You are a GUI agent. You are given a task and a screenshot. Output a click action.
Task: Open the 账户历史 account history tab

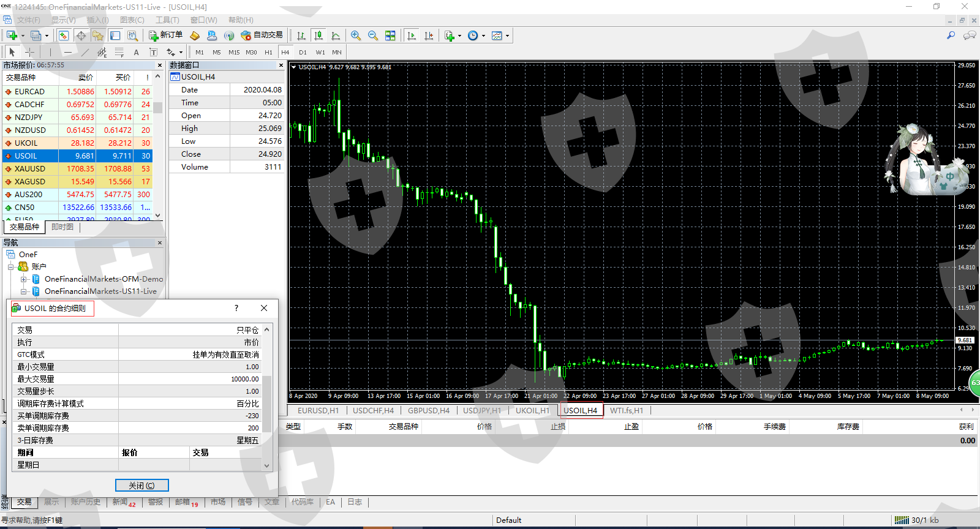click(x=85, y=502)
